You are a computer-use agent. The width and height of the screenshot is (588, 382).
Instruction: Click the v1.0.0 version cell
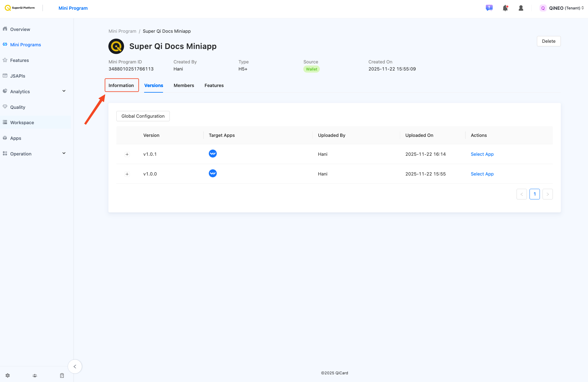coord(150,174)
